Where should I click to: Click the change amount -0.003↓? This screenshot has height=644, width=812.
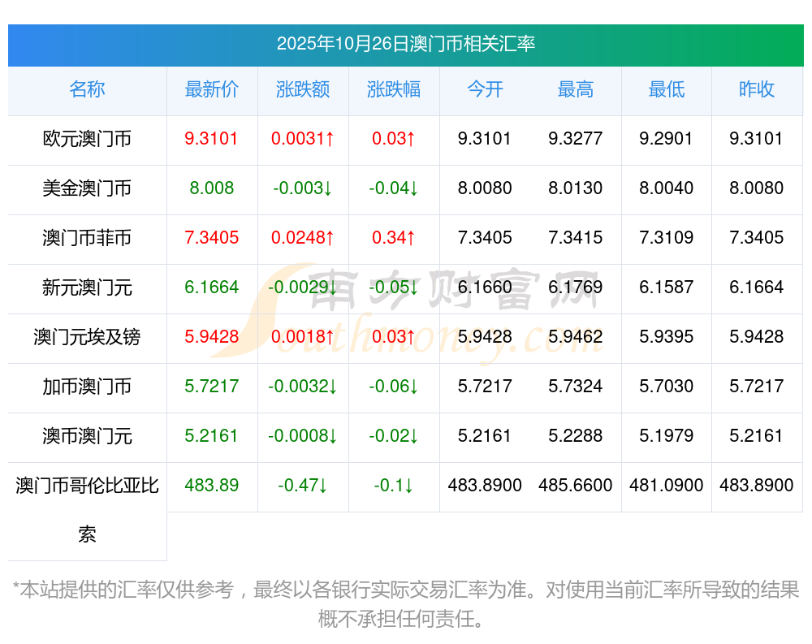coord(303,188)
